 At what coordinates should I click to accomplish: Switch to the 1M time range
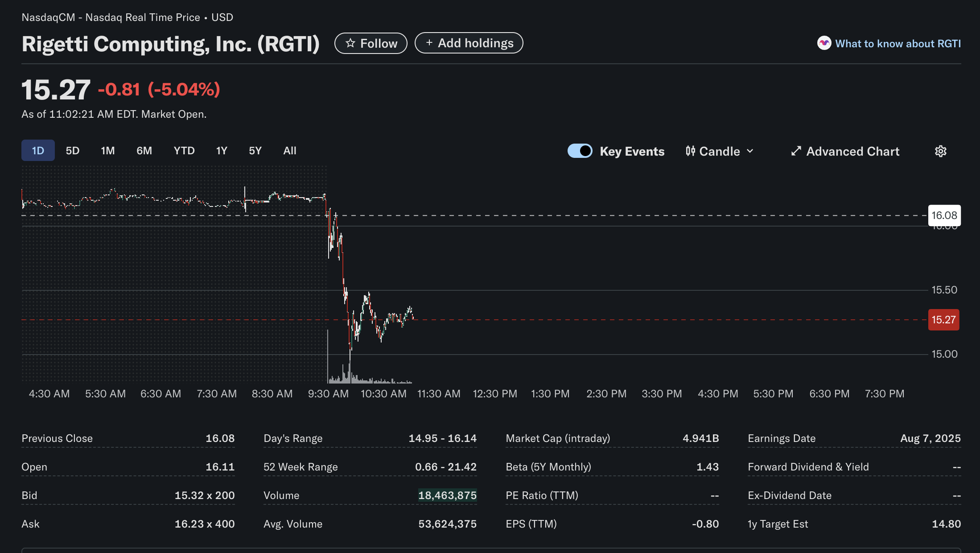107,151
